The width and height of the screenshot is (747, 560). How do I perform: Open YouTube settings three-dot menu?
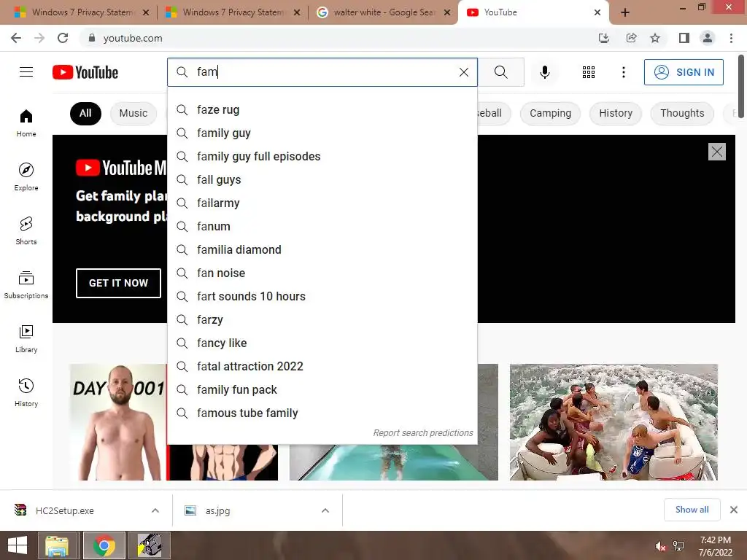pyautogui.click(x=623, y=72)
